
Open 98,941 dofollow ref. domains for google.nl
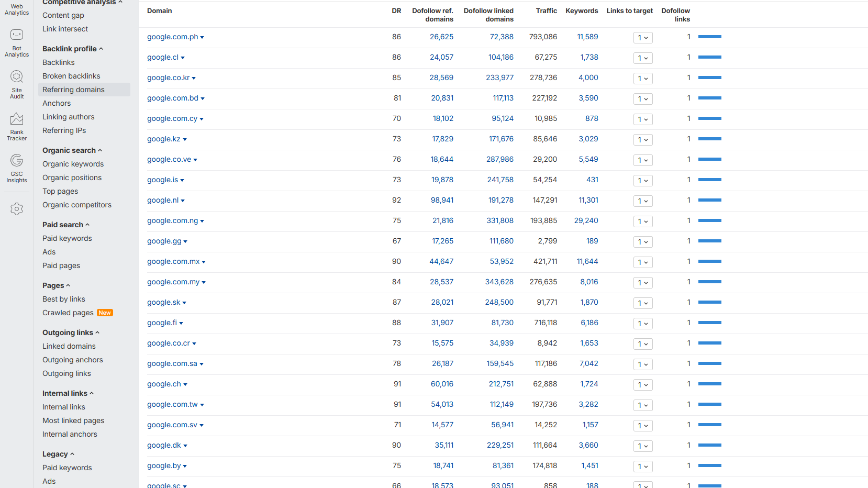tap(442, 200)
